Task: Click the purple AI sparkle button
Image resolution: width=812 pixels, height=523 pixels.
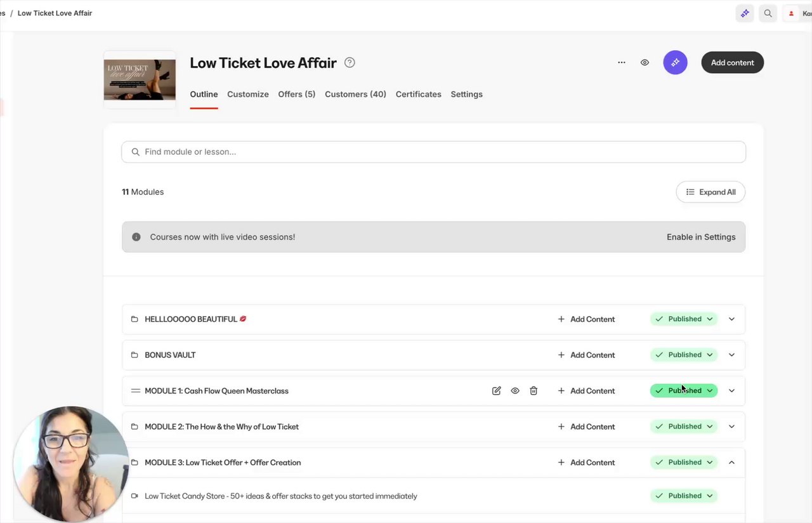Action: click(x=675, y=63)
